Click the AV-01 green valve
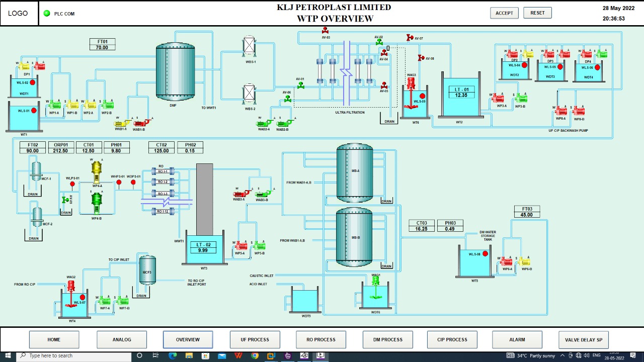This screenshot has width=644, height=362. [x=301, y=85]
